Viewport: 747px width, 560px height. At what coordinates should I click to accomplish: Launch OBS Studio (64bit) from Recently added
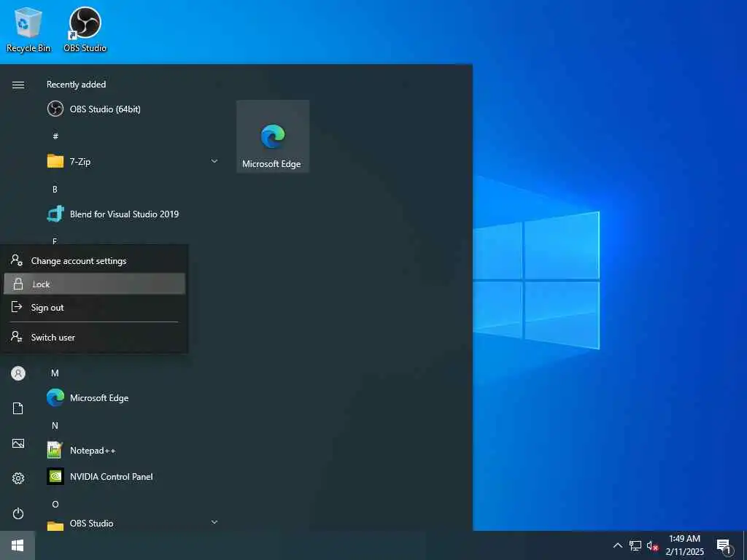click(x=133, y=109)
